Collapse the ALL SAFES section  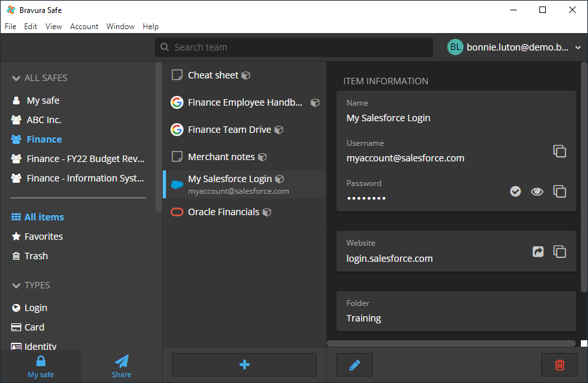click(15, 78)
